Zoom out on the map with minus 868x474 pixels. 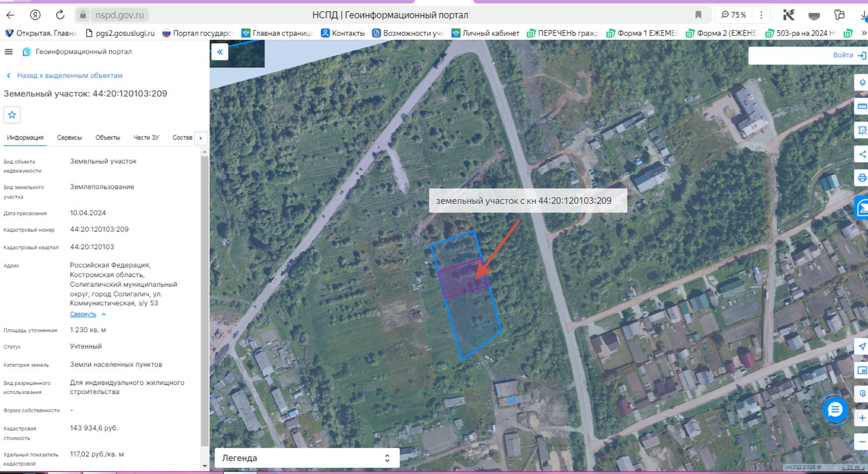pos(862,442)
